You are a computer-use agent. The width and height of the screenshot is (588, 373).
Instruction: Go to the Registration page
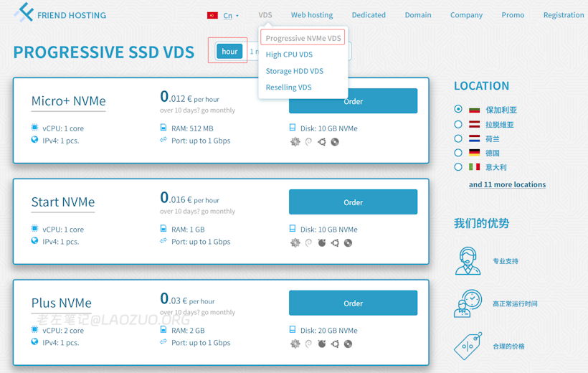tap(564, 15)
